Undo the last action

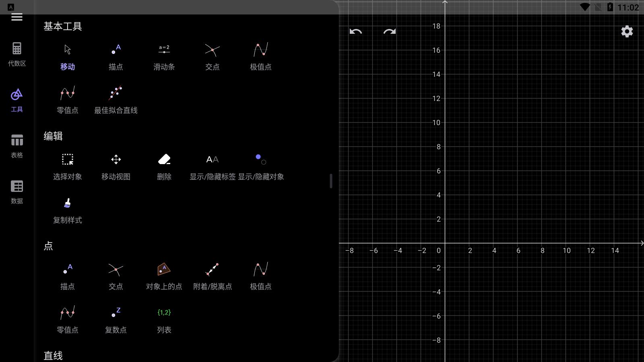click(x=356, y=31)
